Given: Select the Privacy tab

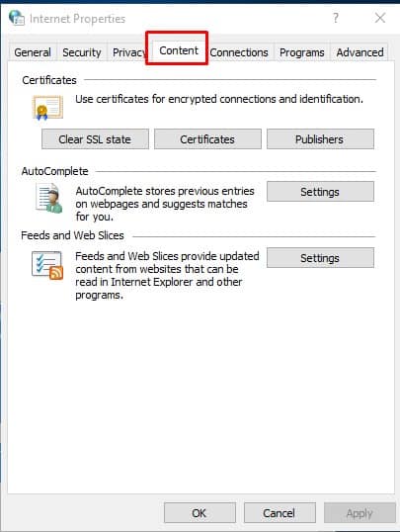Looking at the screenshot, I should coord(128,52).
